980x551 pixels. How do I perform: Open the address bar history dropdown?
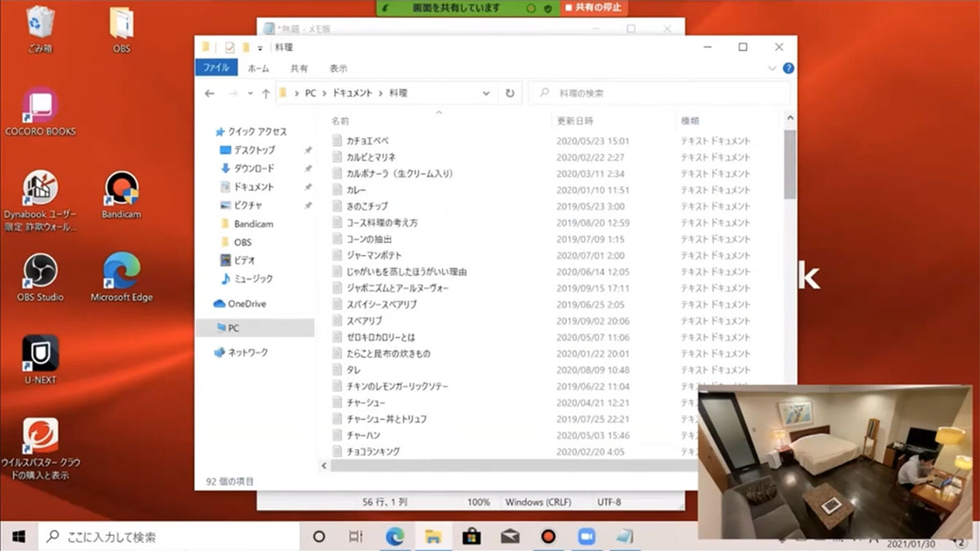(x=485, y=93)
